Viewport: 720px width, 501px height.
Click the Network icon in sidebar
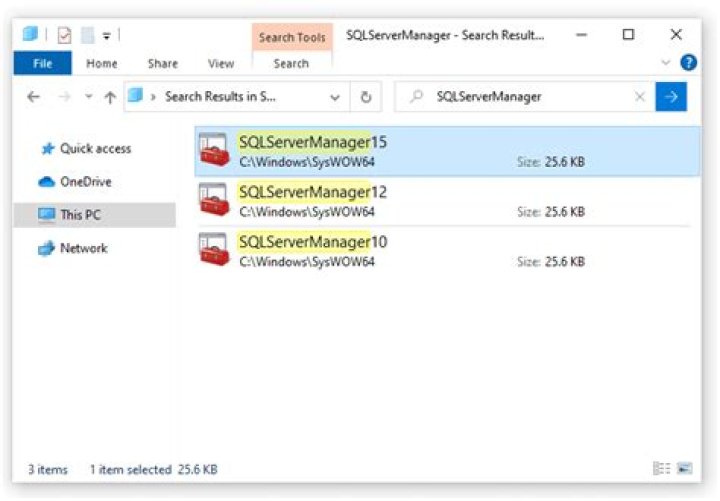[46, 248]
